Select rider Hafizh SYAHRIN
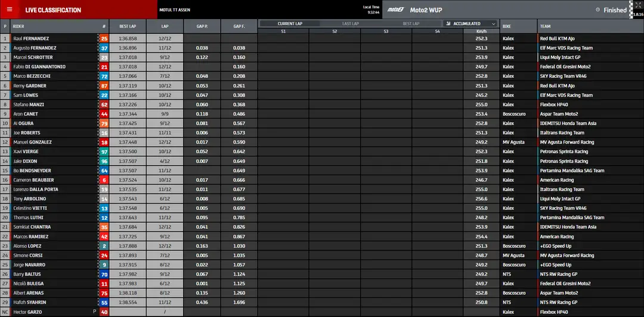The width and height of the screenshot is (644, 317). pos(30,303)
